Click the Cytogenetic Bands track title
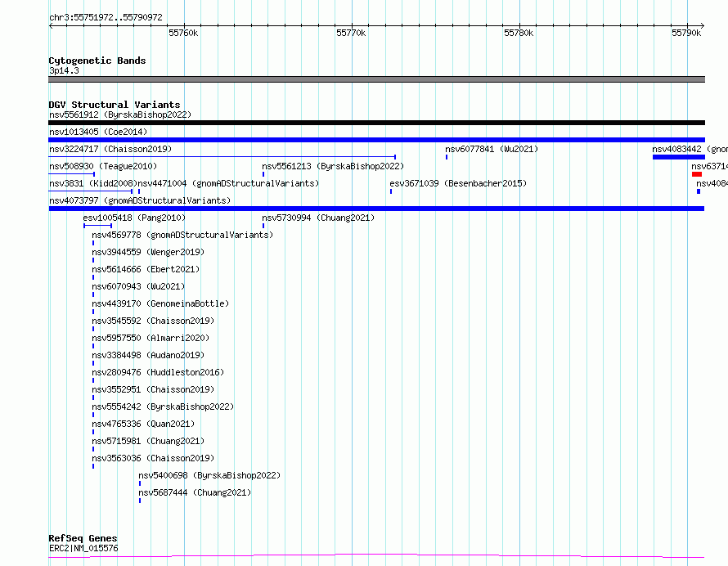 pos(97,61)
